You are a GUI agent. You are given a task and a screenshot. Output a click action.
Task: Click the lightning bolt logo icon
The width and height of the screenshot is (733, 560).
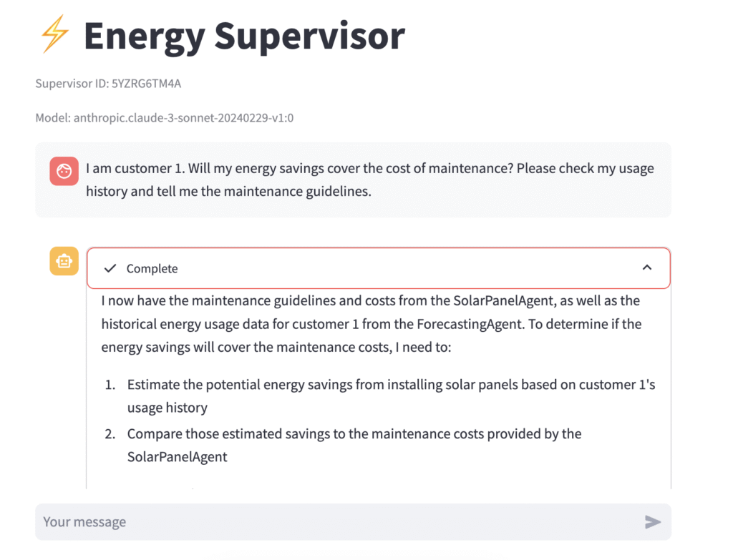pyautogui.click(x=54, y=36)
